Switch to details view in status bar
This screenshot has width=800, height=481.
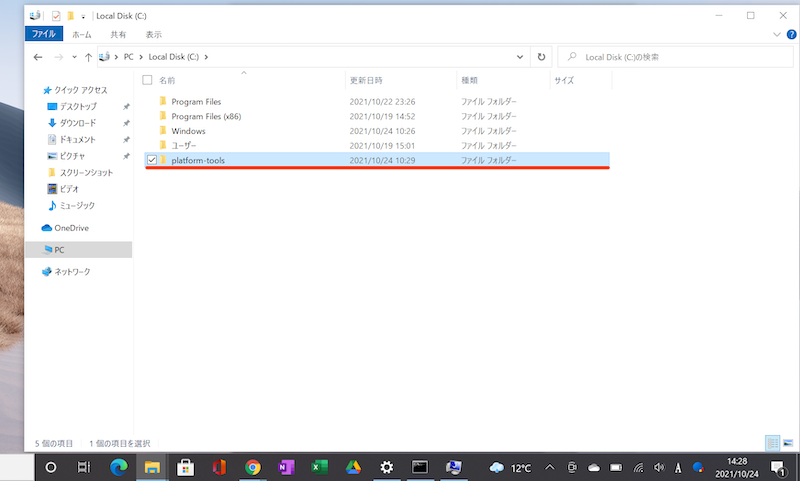tap(772, 442)
